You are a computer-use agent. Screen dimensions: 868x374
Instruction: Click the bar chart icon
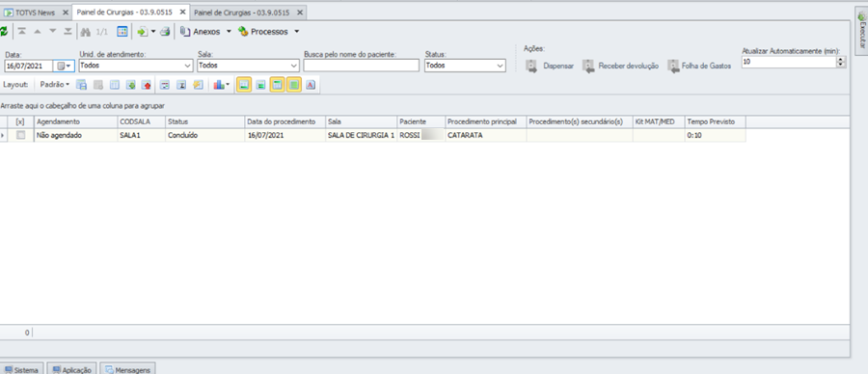pyautogui.click(x=219, y=85)
